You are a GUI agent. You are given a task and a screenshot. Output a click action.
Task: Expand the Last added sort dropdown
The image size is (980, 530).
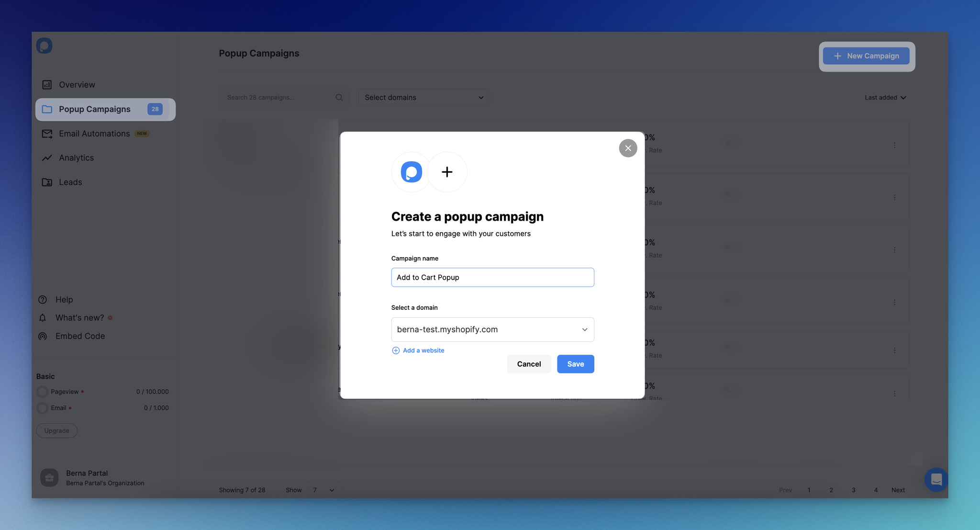pos(885,97)
